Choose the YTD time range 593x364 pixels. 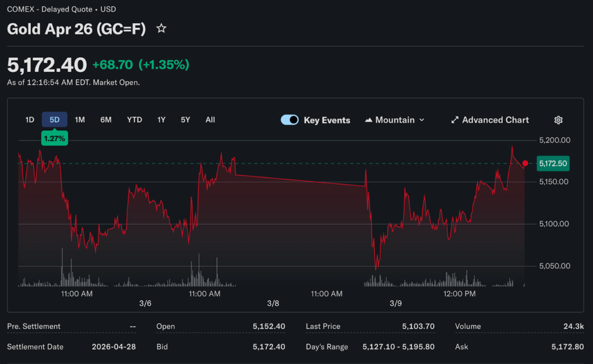pos(134,120)
